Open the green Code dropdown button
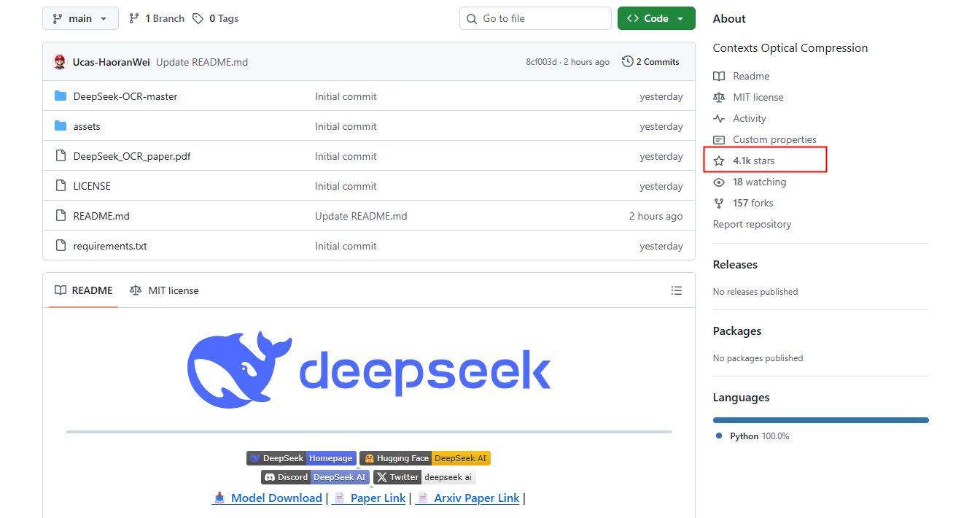Screen dimensions: 980x518 tap(656, 18)
